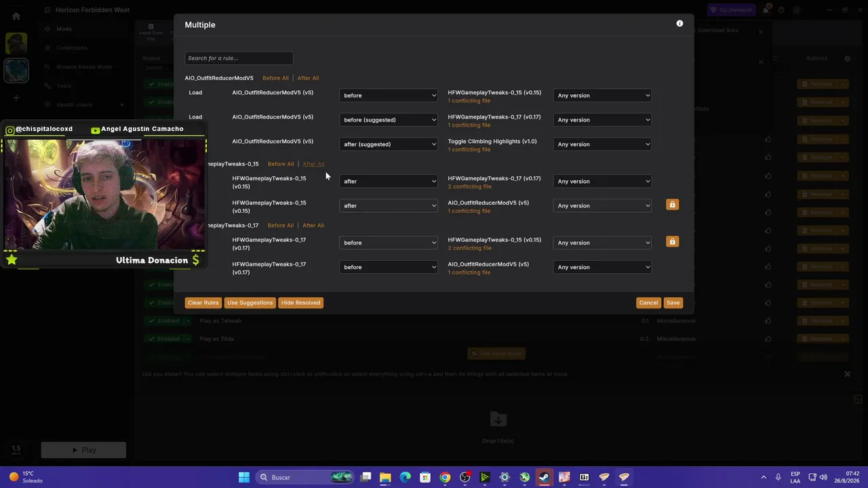Click the info icon in the Multiple dialog
Image resolution: width=868 pixels, height=488 pixels.
click(x=679, y=24)
